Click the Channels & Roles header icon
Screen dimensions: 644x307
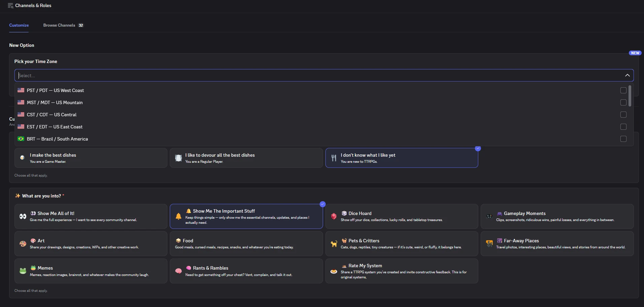pyautogui.click(x=10, y=5)
